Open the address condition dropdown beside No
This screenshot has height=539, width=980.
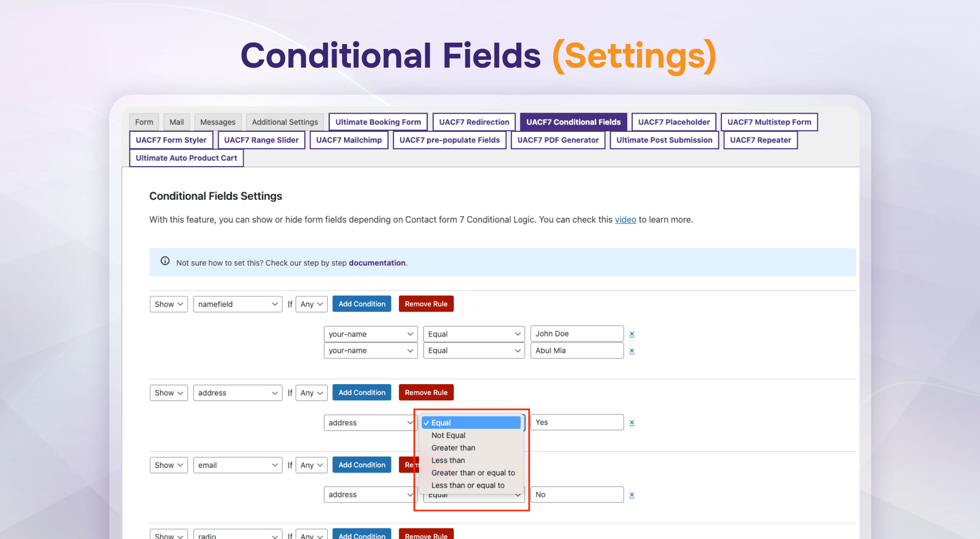[x=370, y=495]
